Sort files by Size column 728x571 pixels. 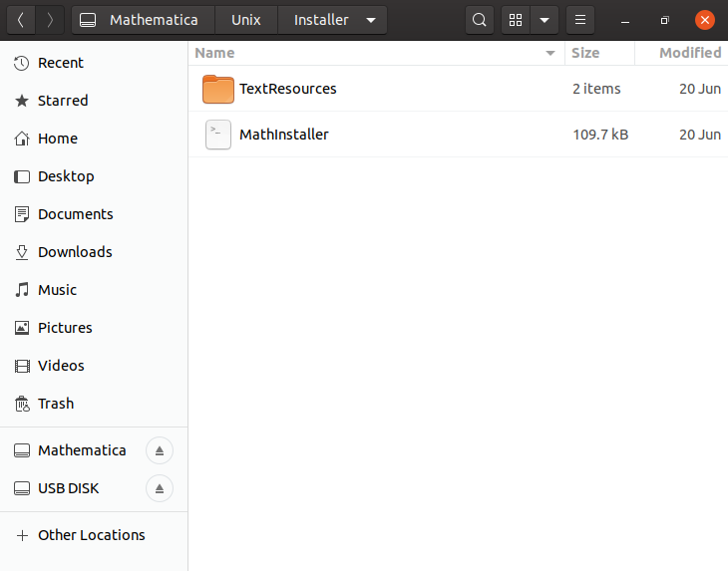(585, 53)
